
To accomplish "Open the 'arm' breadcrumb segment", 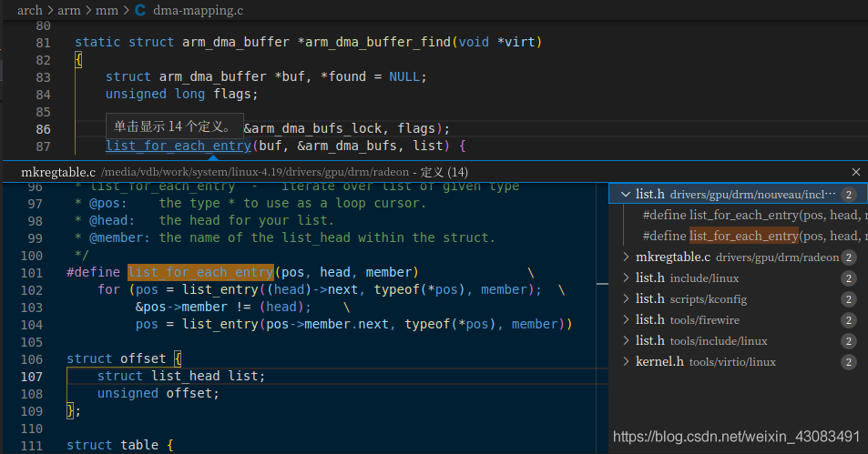I will 69,11.
